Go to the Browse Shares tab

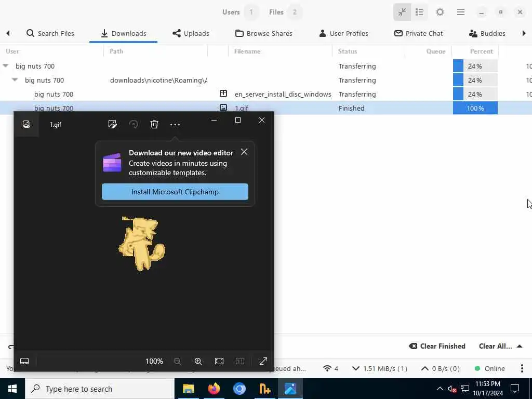tap(264, 33)
